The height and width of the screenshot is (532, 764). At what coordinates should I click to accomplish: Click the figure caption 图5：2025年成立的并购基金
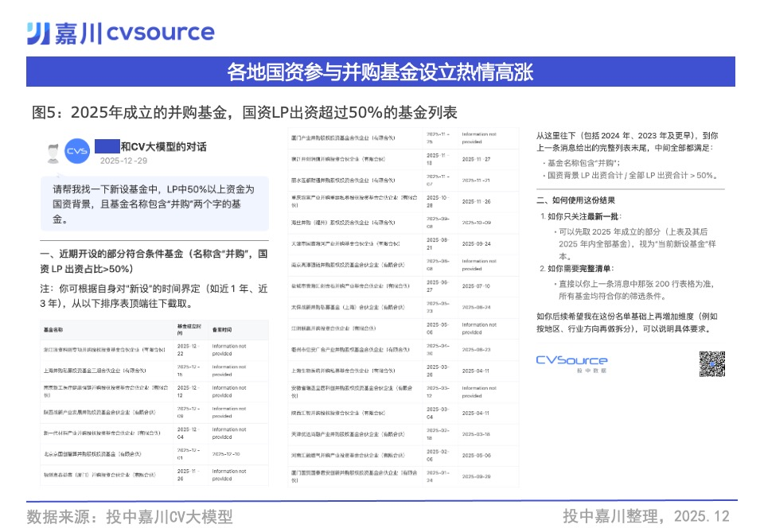pyautogui.click(x=244, y=112)
